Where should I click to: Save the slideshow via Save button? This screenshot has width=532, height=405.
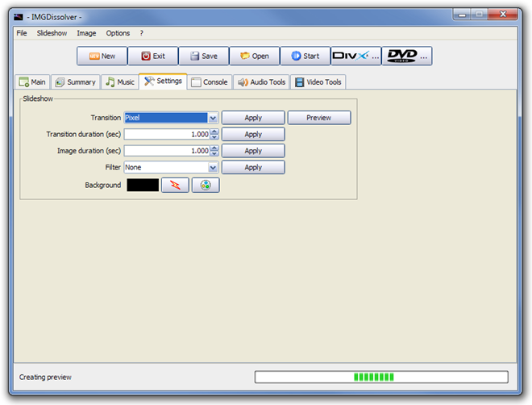pos(204,56)
